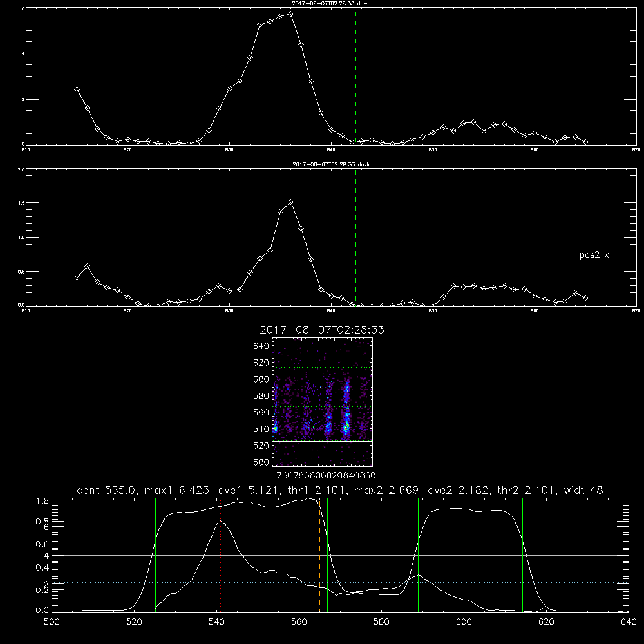Click the '580' y-axis label beside the spectrogram
The width and height of the screenshot is (644, 644).
click(x=261, y=396)
